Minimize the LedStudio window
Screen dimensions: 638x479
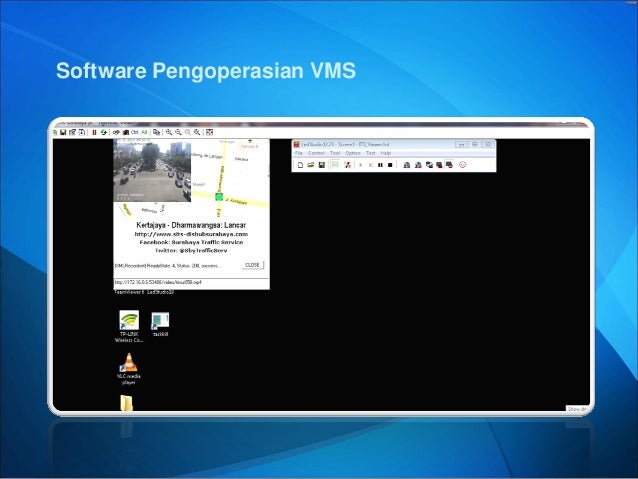461,144
